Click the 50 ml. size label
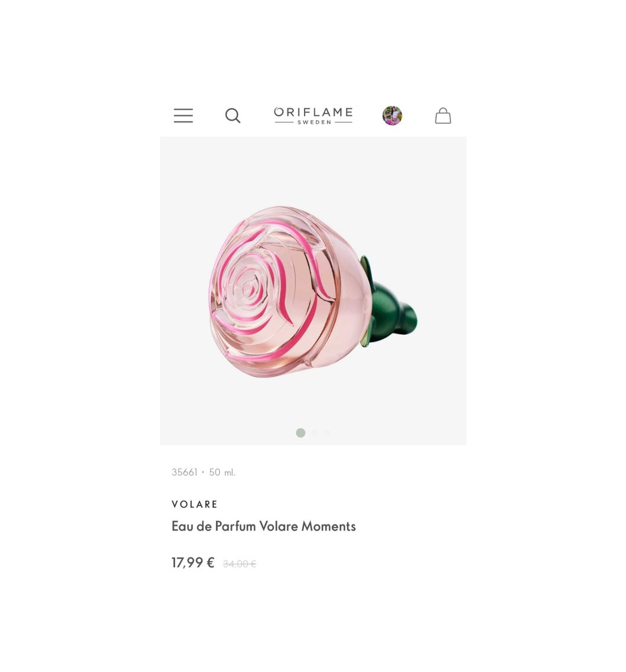The image size is (626, 672). [222, 472]
